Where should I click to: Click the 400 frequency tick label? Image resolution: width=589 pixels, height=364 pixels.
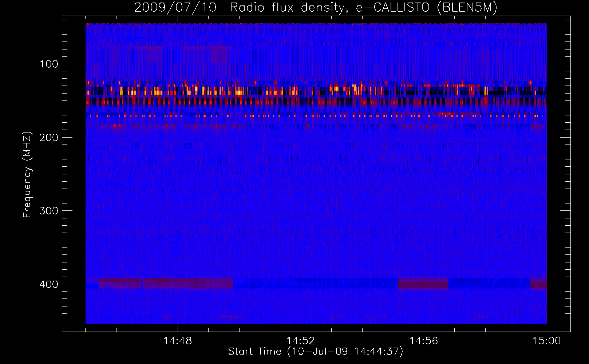click(49, 284)
